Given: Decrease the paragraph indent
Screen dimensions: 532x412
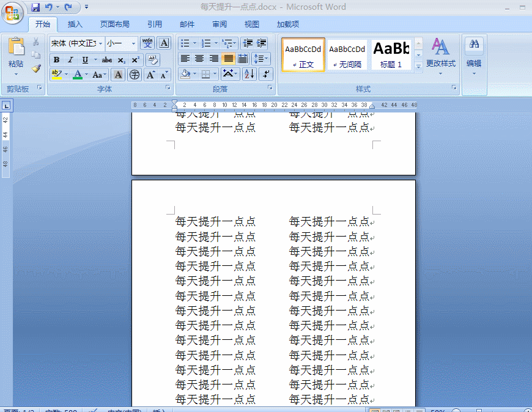Looking at the screenshot, I should point(248,43).
